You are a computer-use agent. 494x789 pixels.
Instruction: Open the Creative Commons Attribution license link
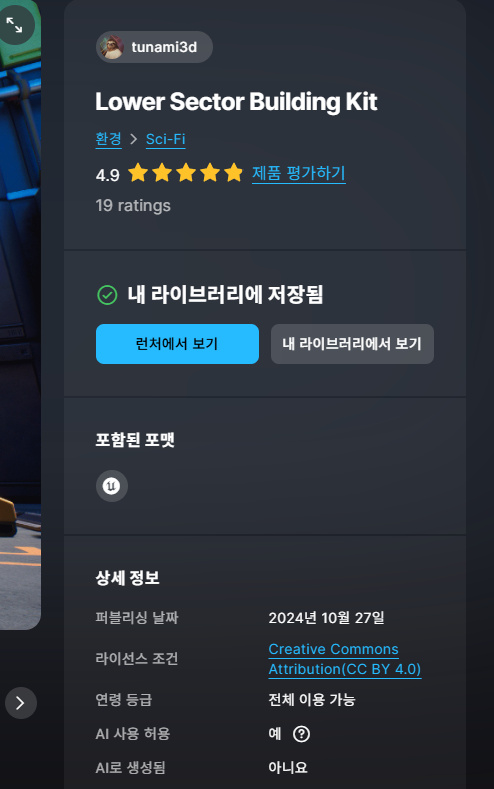pyautogui.click(x=345, y=659)
